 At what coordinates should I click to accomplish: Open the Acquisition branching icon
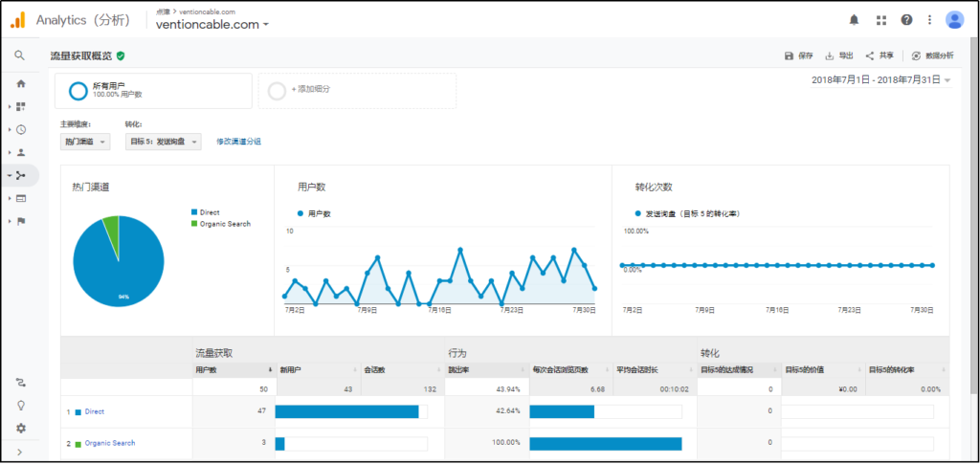(21, 175)
